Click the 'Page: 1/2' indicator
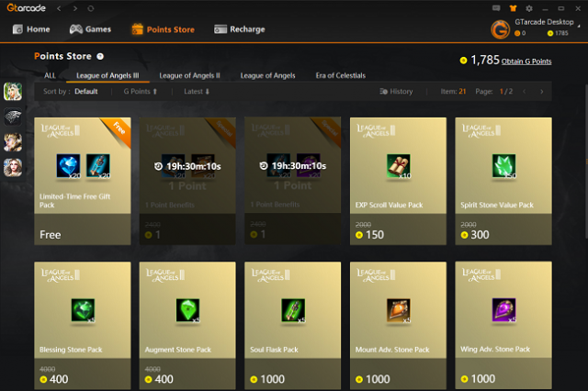 pos(494,92)
